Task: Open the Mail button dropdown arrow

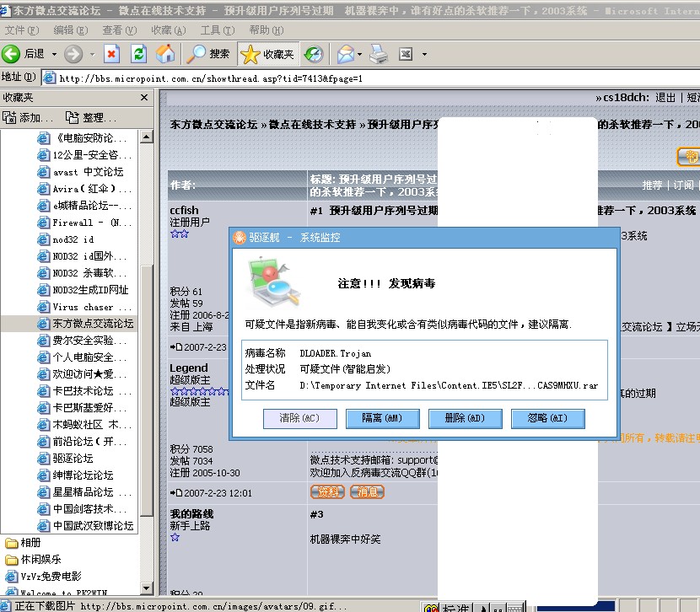Action: click(360, 55)
